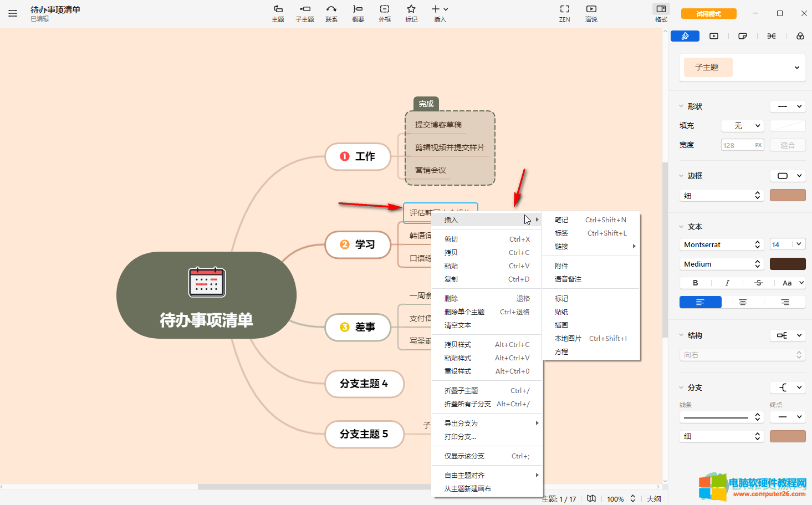Viewport: 812px width, 505px height.
Task: Click the 外框 boundary toolbar icon
Action: 385,13
